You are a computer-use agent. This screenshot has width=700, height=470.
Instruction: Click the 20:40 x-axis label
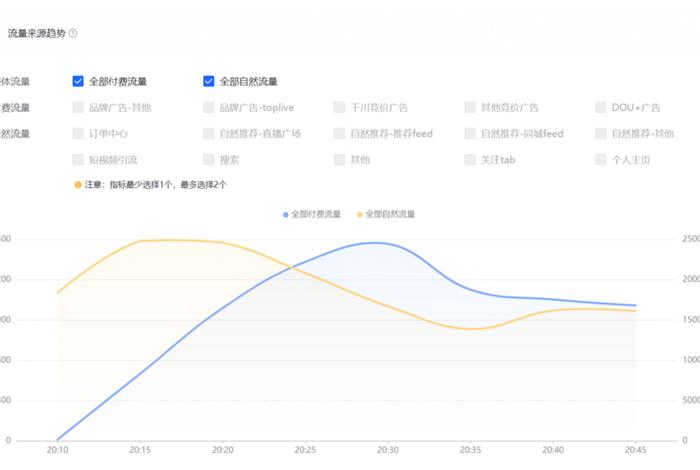[x=553, y=450]
